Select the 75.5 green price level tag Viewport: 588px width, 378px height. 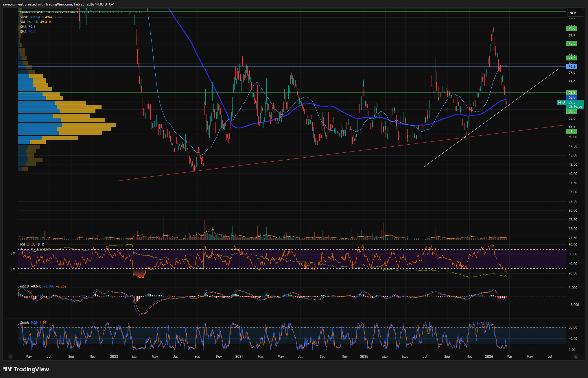(x=572, y=43)
